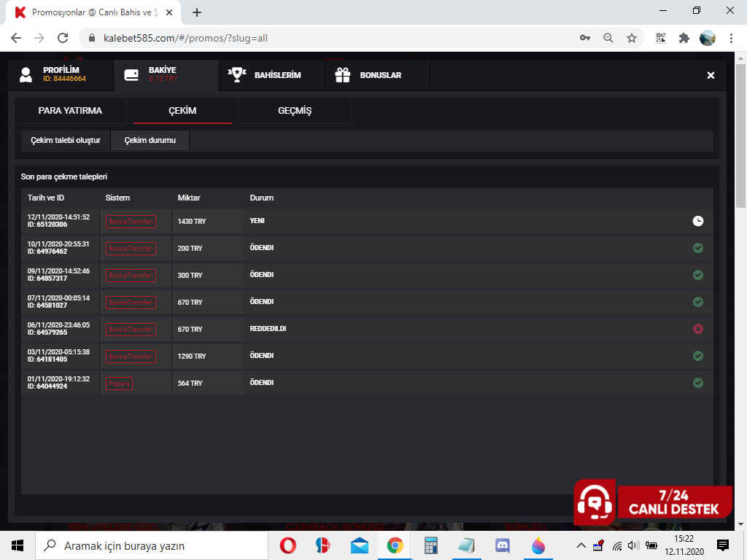
Task: Open the Extensions puzzle icon
Action: (684, 38)
